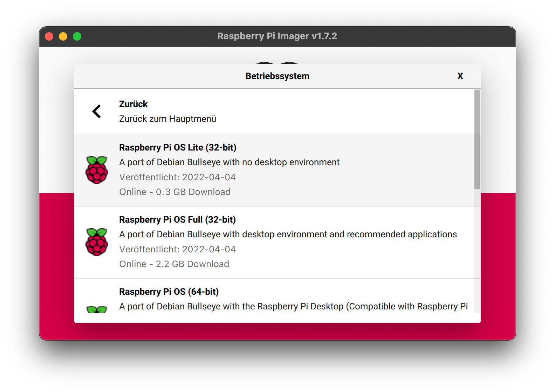
Task: Select Raspberry Pi OS Full (32-bit) title
Action: [x=177, y=220]
